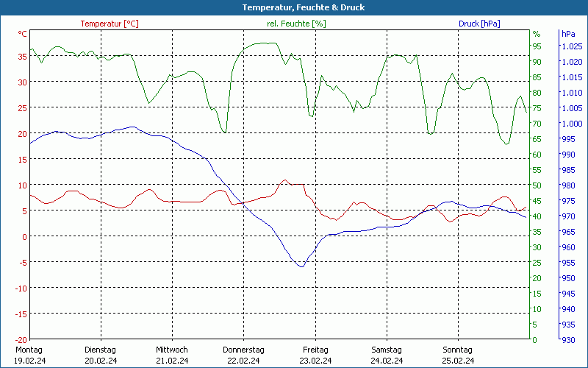Click the green humidity value "70"
This screenshot has width=588, height=368.
click(x=537, y=124)
